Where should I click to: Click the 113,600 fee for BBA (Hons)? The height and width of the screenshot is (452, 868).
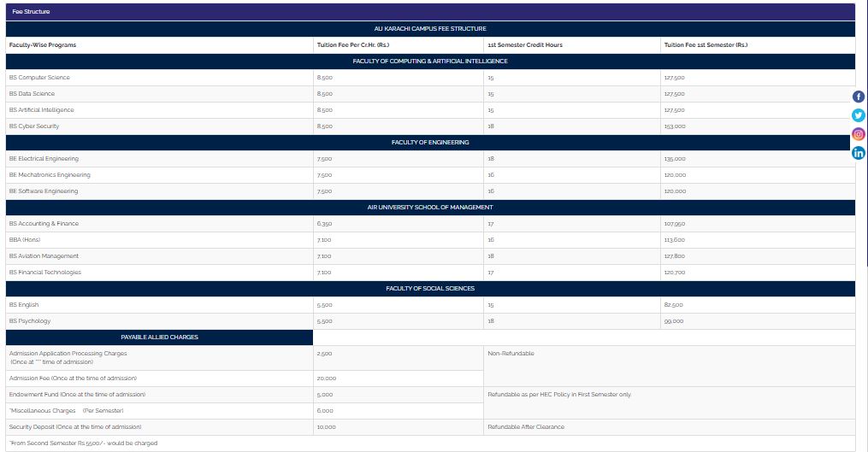tap(675, 239)
